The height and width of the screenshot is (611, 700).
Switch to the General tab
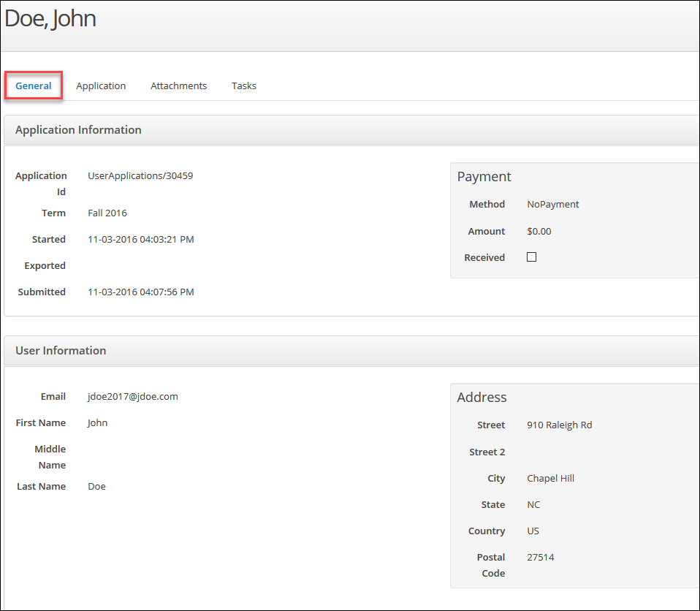(x=34, y=86)
